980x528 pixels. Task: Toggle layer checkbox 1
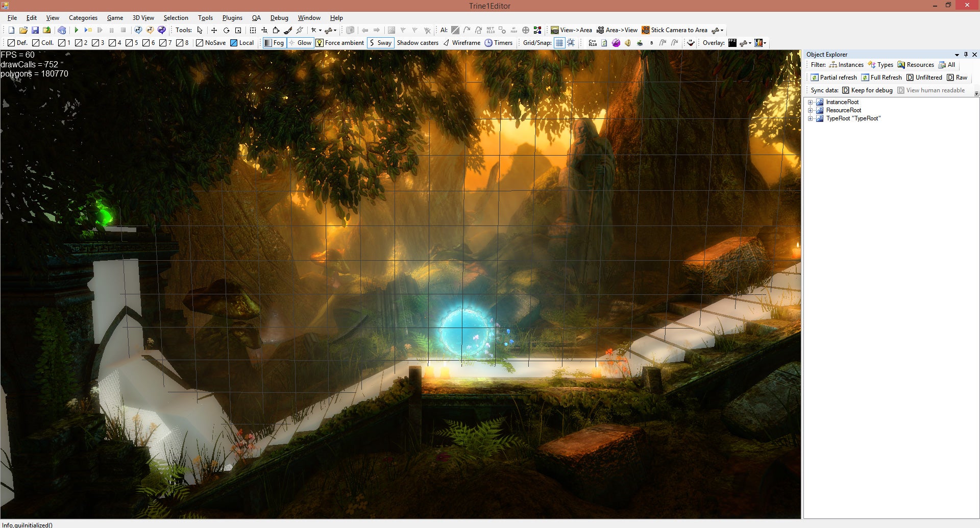64,43
